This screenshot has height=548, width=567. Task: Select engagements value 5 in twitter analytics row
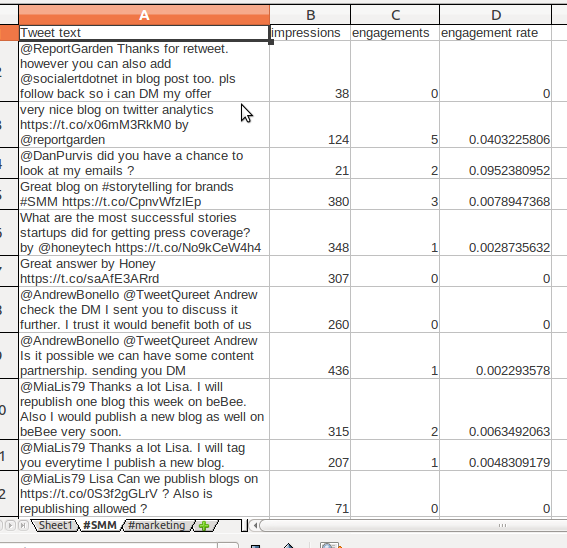click(x=395, y=125)
